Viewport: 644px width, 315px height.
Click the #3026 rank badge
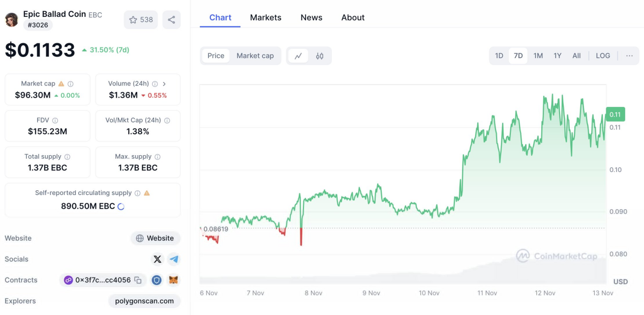(x=38, y=25)
